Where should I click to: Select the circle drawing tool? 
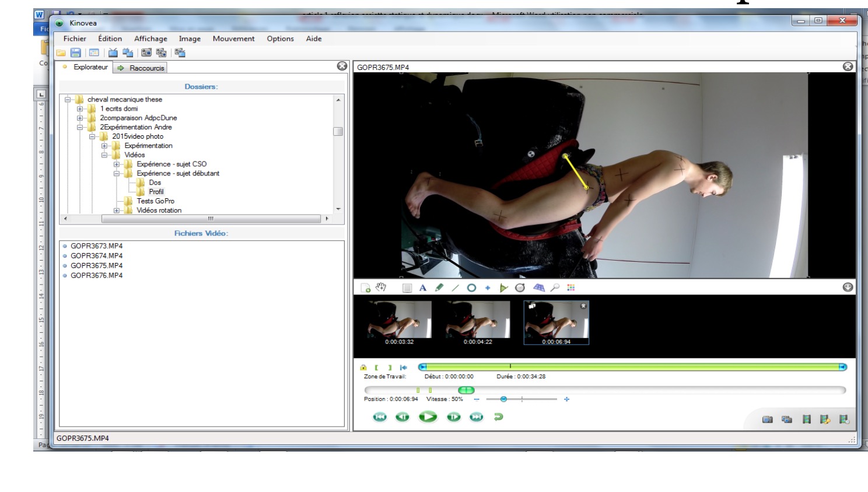tap(471, 288)
